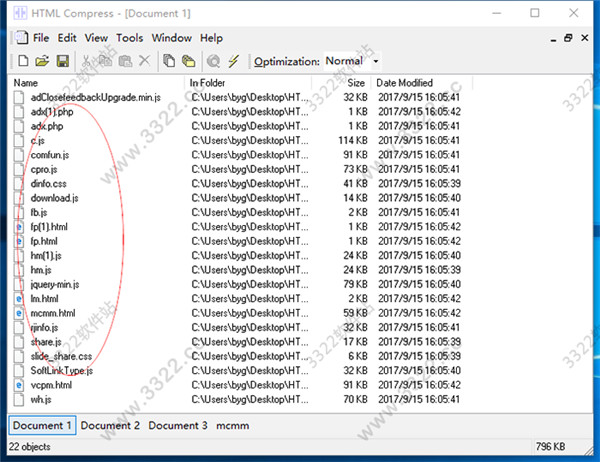Open the Optimization dropdown arrow

[376, 61]
